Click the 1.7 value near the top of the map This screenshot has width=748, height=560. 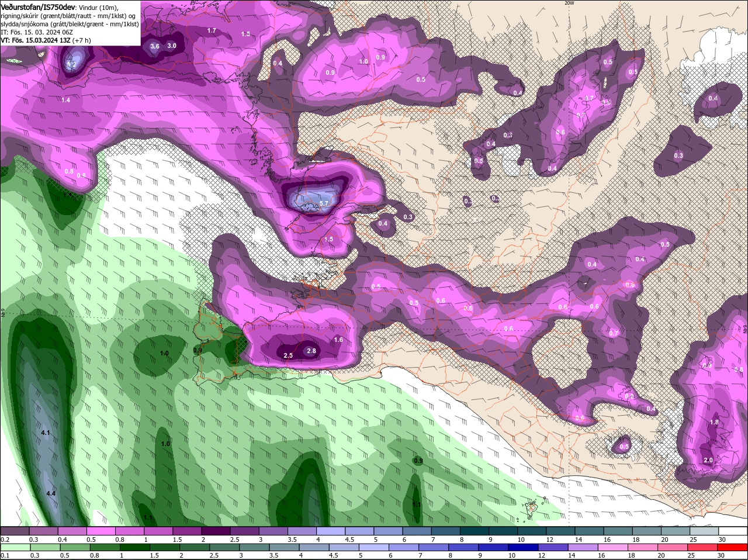click(x=212, y=30)
